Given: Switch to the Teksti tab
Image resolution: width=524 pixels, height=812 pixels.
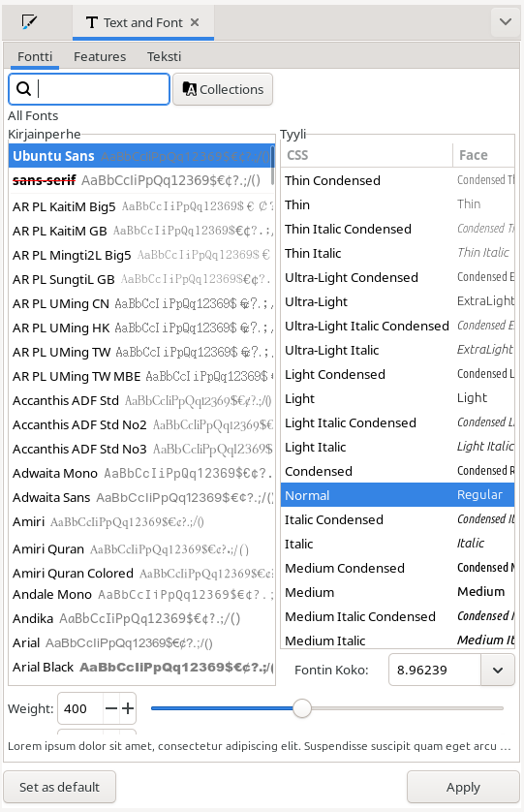Looking at the screenshot, I should coord(164,56).
